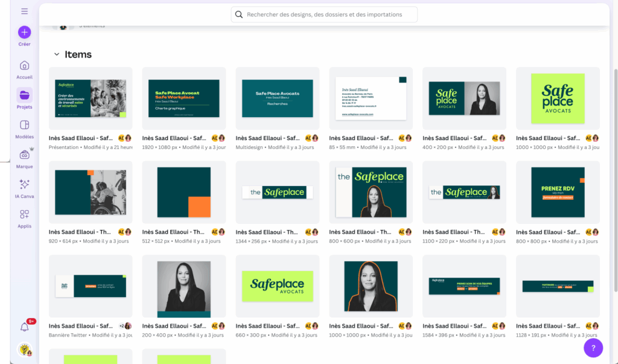Open the 85 × 55 mm business card design
The image size is (618, 364).
(x=371, y=98)
